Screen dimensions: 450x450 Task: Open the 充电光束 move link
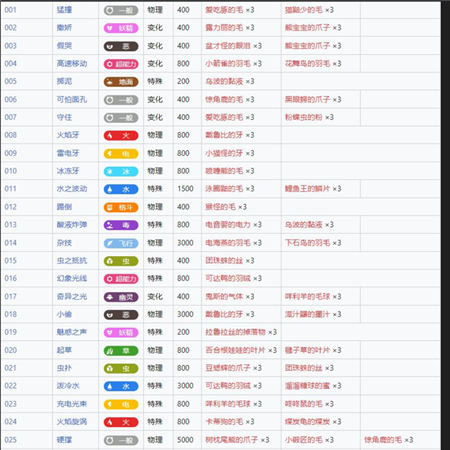(72, 404)
